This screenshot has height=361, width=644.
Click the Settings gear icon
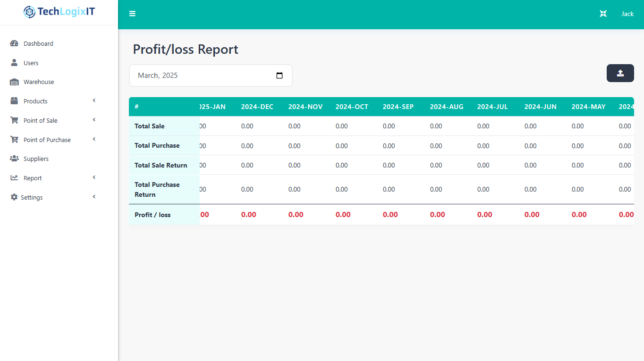click(14, 197)
